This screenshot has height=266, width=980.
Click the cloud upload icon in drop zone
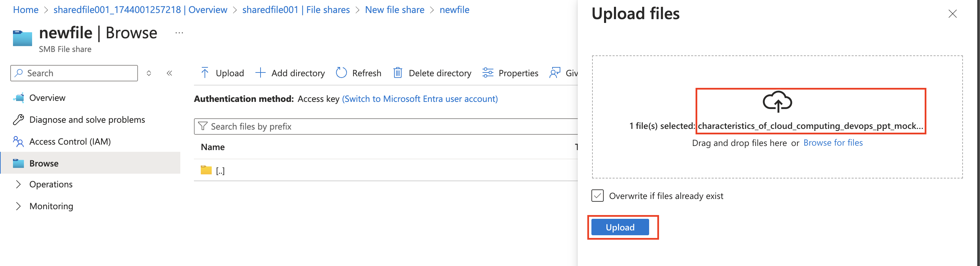coord(777,101)
